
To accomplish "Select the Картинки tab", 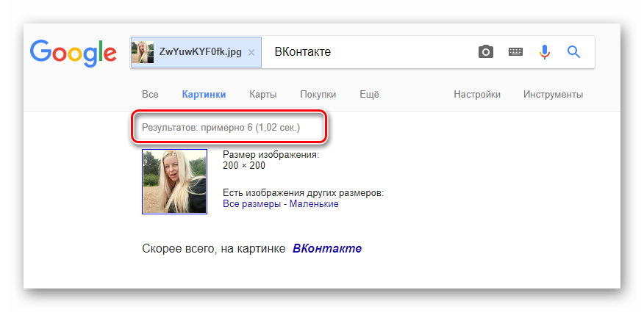I will (204, 95).
